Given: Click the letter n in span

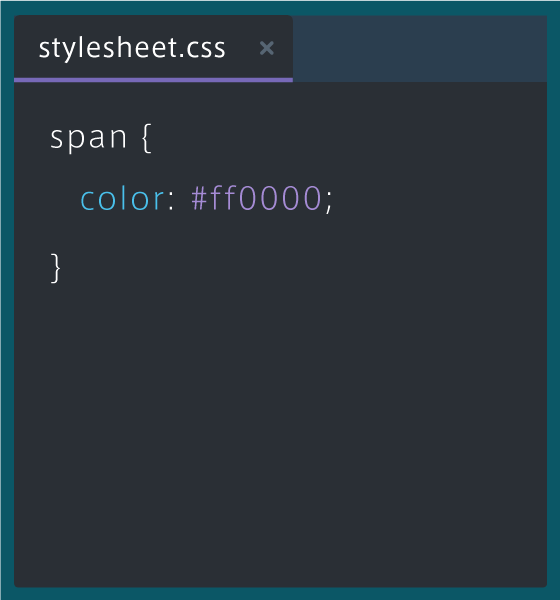Looking at the screenshot, I should 117,138.
